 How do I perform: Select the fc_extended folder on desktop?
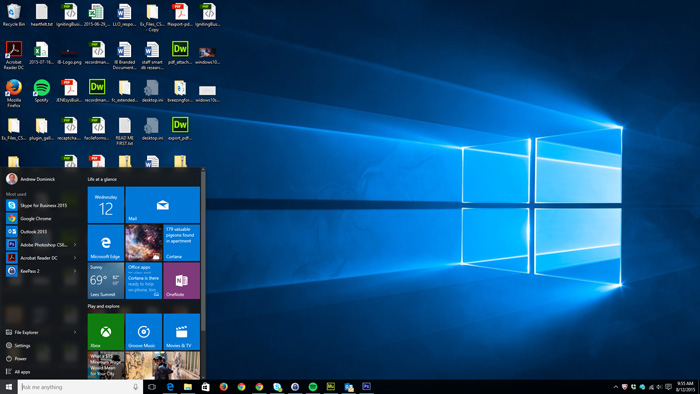pos(125,91)
